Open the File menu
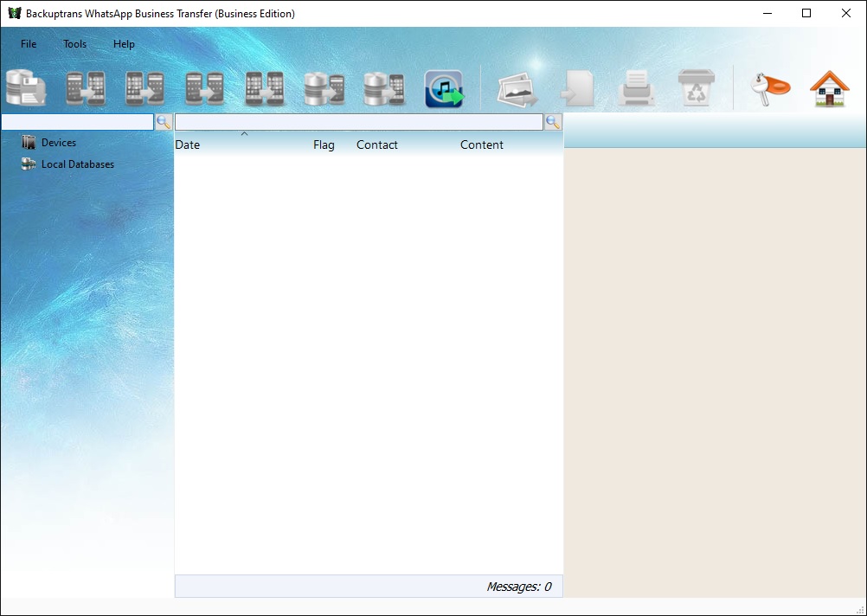This screenshot has height=616, width=867. click(x=29, y=44)
